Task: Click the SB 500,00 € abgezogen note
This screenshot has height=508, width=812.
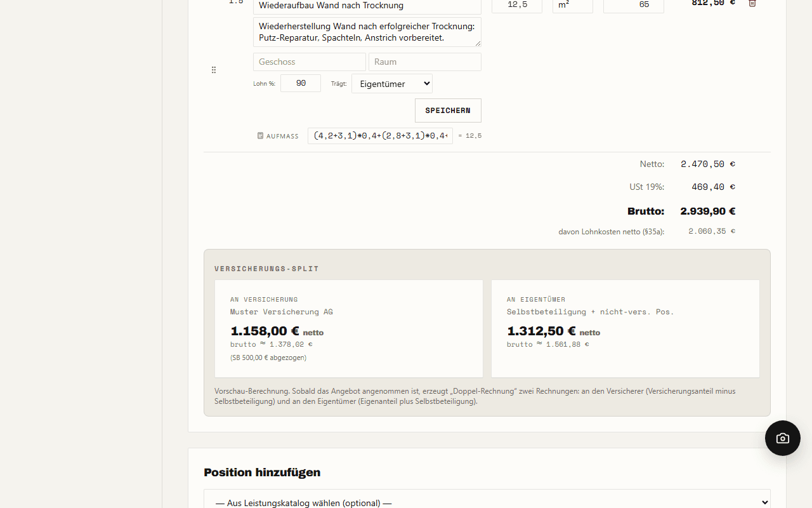Action: [268, 358]
